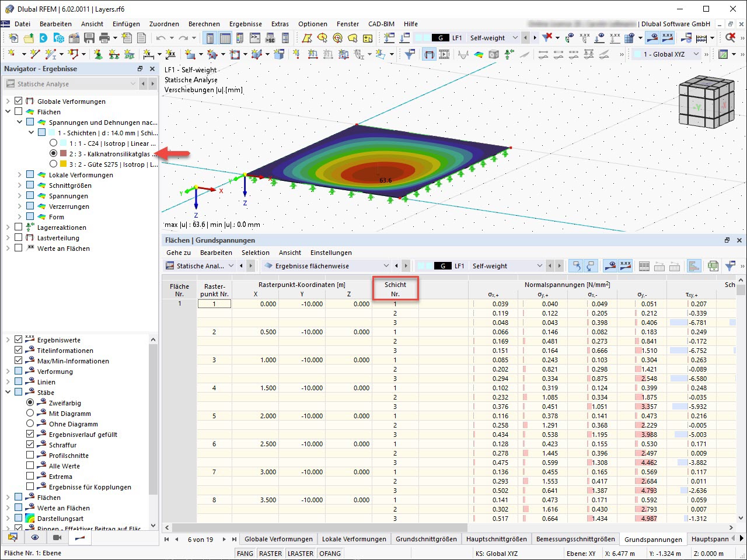Save the model with the floppy disk icon
The height and width of the screenshot is (560, 747).
89,38
